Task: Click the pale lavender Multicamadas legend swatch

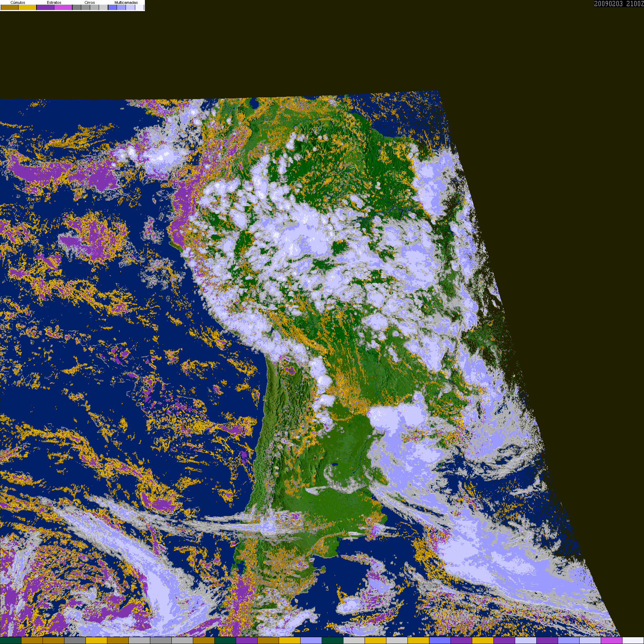Action: tap(131, 7)
